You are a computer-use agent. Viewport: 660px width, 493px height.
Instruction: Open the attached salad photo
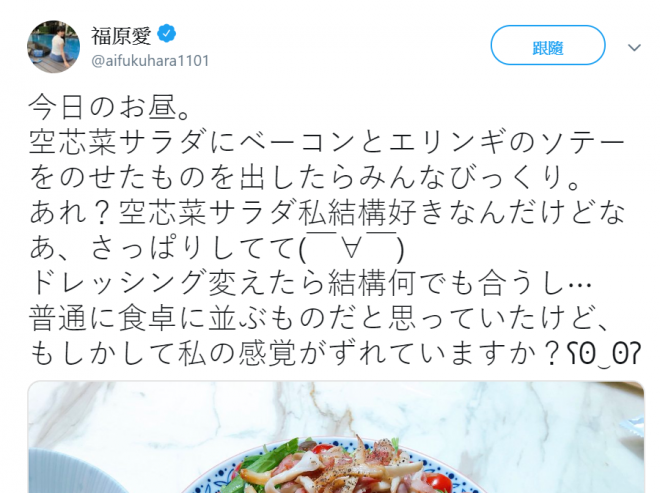coord(335,437)
